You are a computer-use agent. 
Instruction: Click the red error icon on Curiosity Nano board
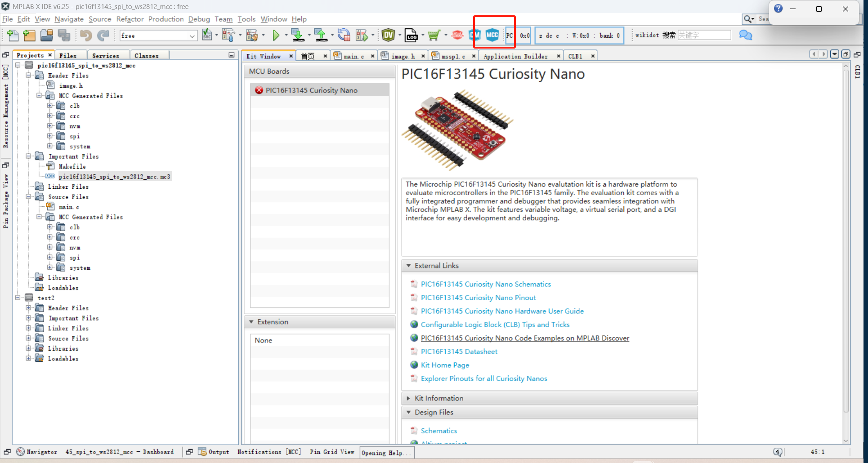point(259,90)
